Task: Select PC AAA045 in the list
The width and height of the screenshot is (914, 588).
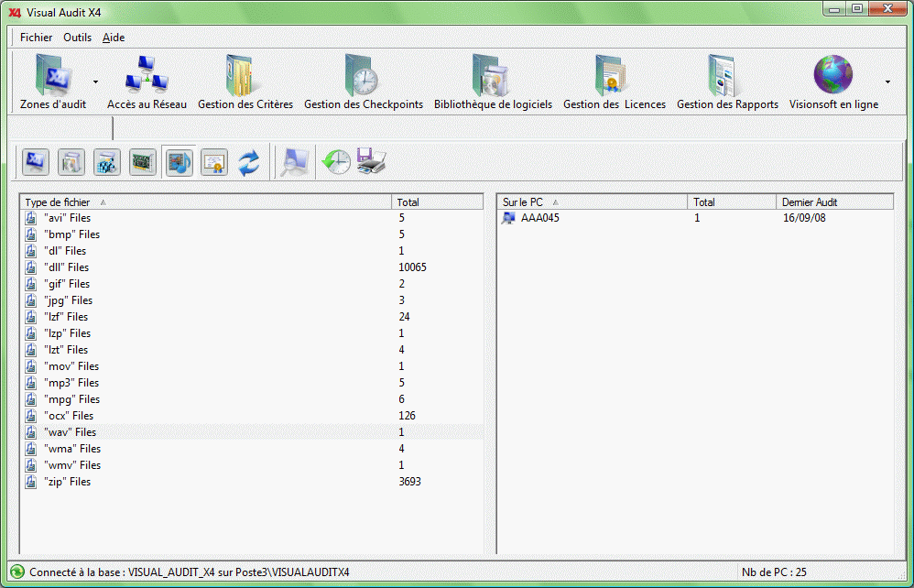Action: tap(696, 218)
